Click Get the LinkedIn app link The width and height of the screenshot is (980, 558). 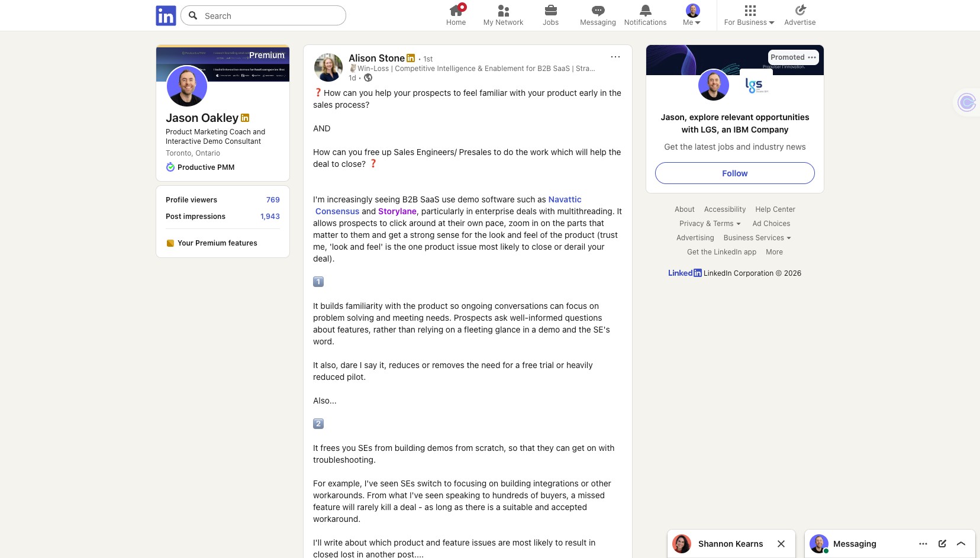click(721, 252)
